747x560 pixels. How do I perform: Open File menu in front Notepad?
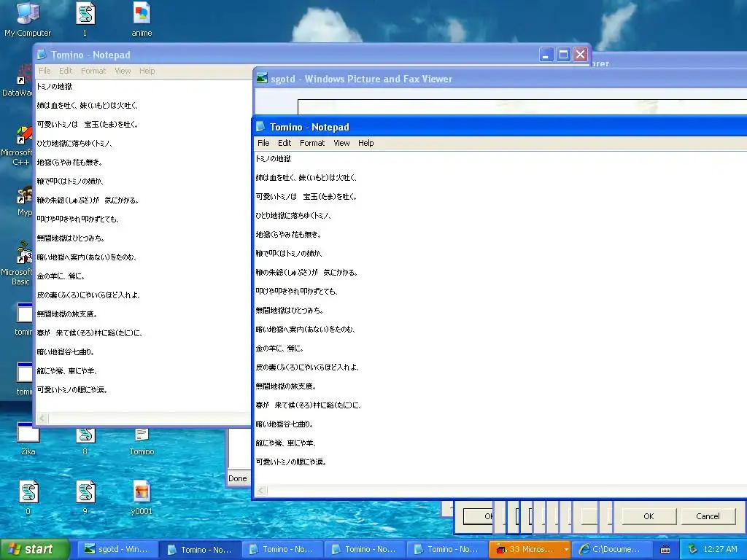[263, 143]
